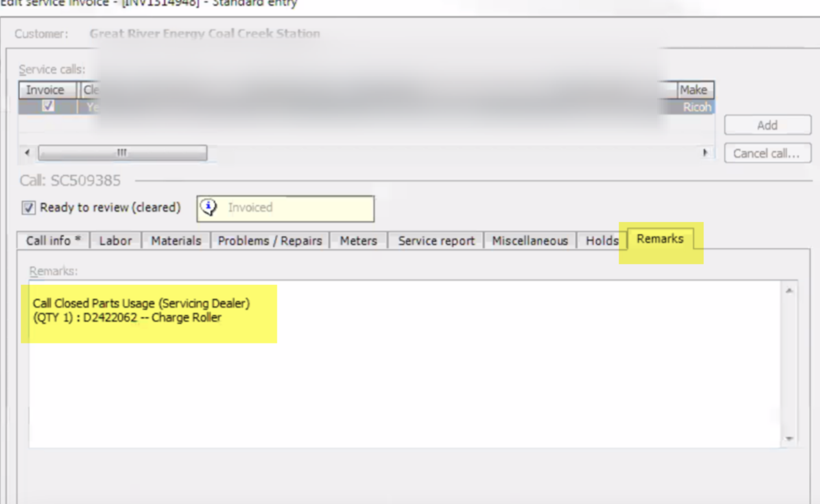Open the Call info tab
The width and height of the screenshot is (820, 504).
(53, 240)
